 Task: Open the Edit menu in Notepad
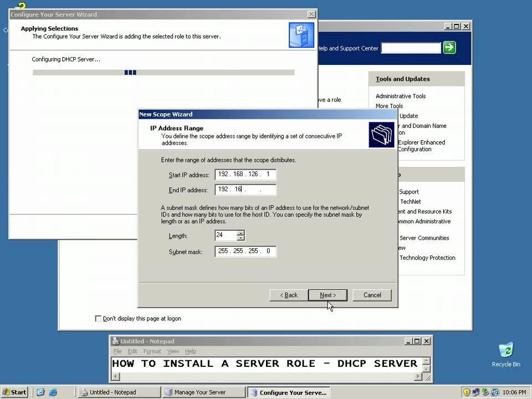132,351
